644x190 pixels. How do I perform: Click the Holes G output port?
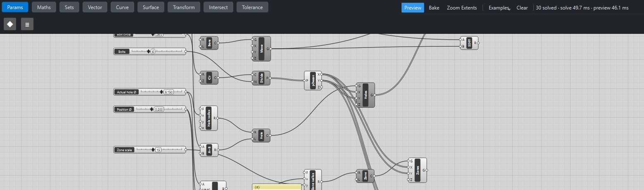click(374, 95)
